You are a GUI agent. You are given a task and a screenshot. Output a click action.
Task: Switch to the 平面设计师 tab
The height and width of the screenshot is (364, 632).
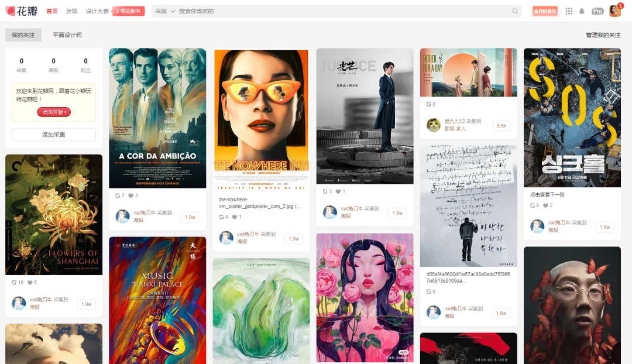click(67, 35)
